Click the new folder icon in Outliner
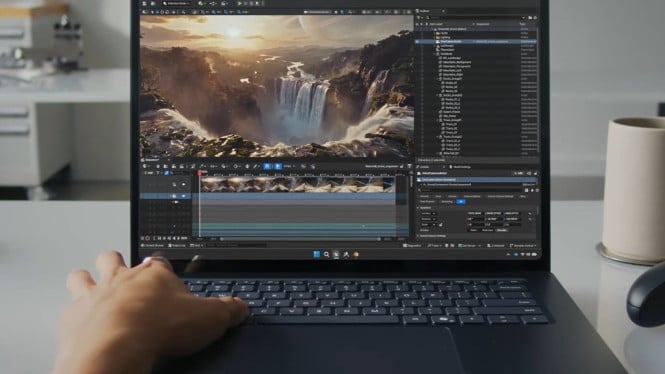 click(530, 18)
